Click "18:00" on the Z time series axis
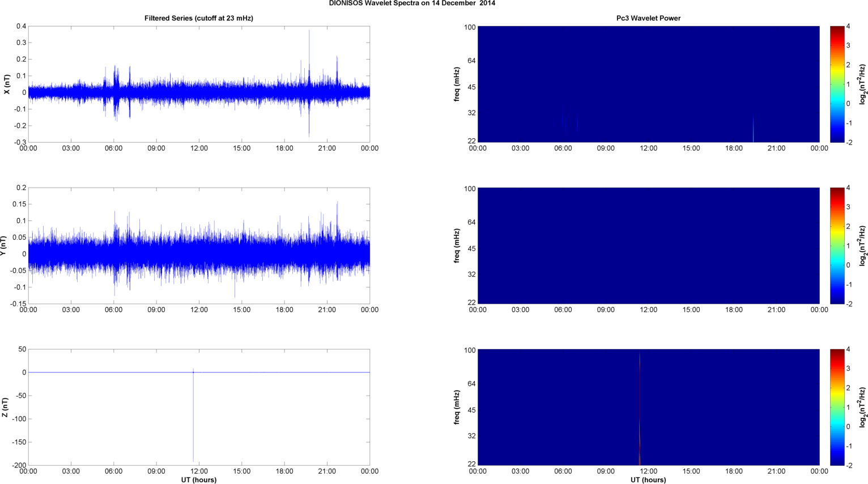This screenshot has height=484, width=868. (284, 472)
